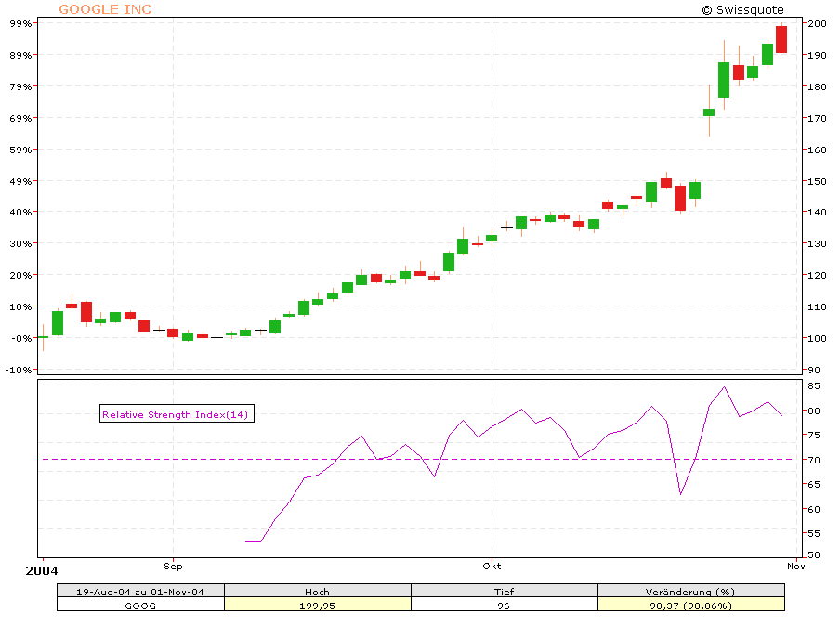Screen dimensions: 840x639
Task: Click the tall green candlestick near 185
Action: (724, 80)
